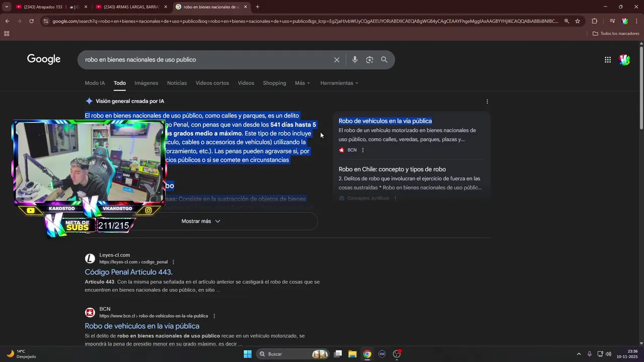This screenshot has width=644, height=362.
Task: Open the Chrome extensions puzzle icon
Action: [595, 21]
